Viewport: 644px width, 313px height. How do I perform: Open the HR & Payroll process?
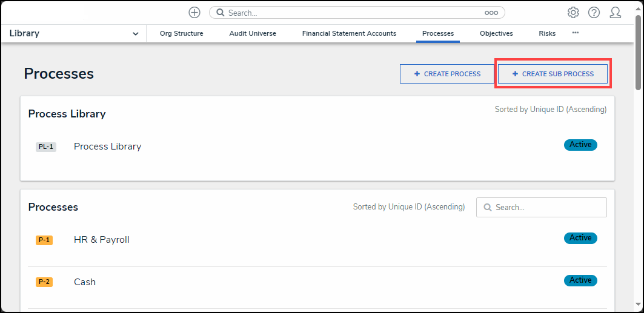tap(102, 240)
